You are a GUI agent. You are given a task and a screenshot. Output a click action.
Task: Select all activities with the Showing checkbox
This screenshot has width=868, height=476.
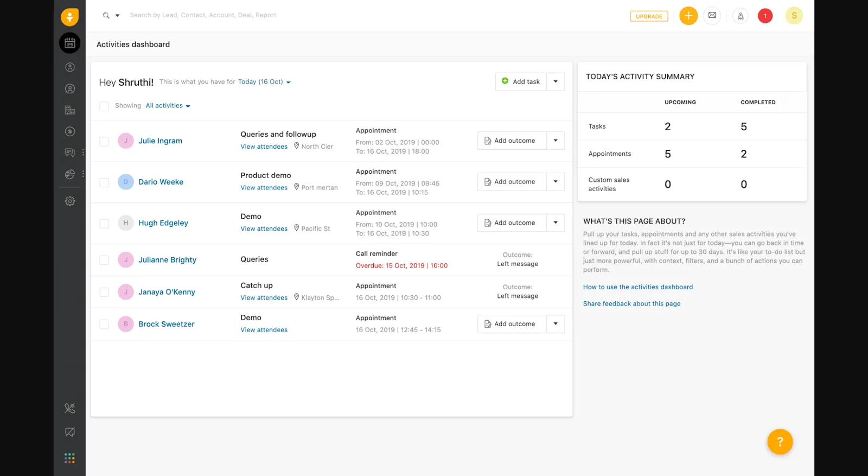click(104, 106)
